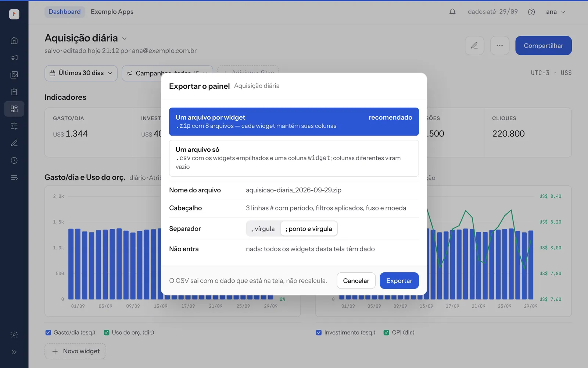This screenshot has width=588, height=368.
Task: Toggle the Uso do orç. (dir.) checkbox
Action: point(107,332)
